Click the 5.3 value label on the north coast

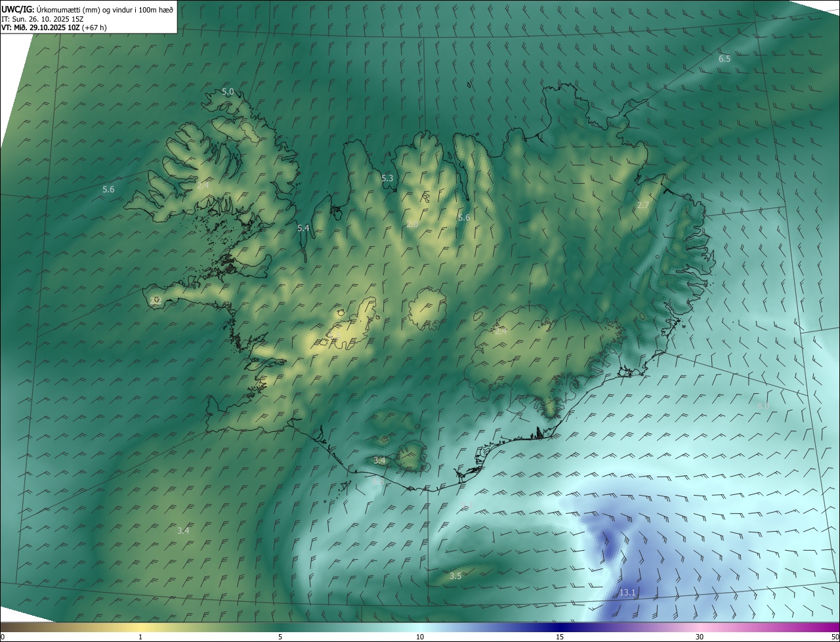click(x=387, y=178)
